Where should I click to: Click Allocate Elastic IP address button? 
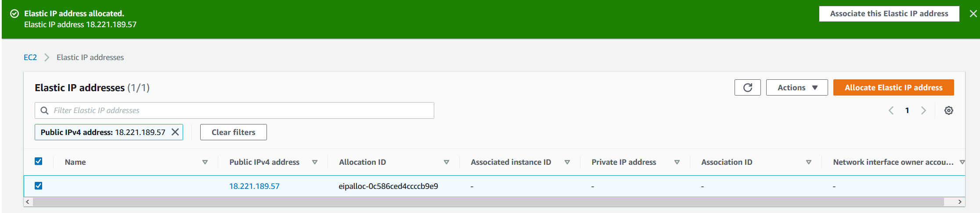[x=893, y=88]
